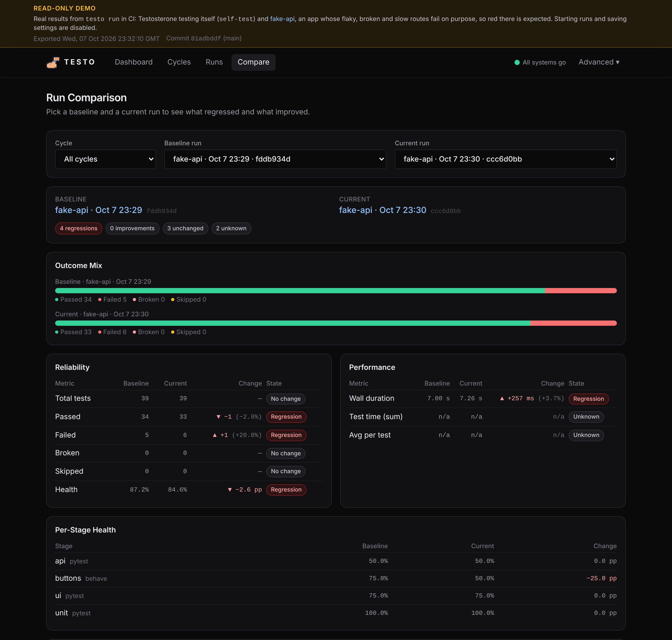The width and height of the screenshot is (672, 640).
Task: Open baseline run link fake-api Oct 7 23:29
Action: (98, 210)
